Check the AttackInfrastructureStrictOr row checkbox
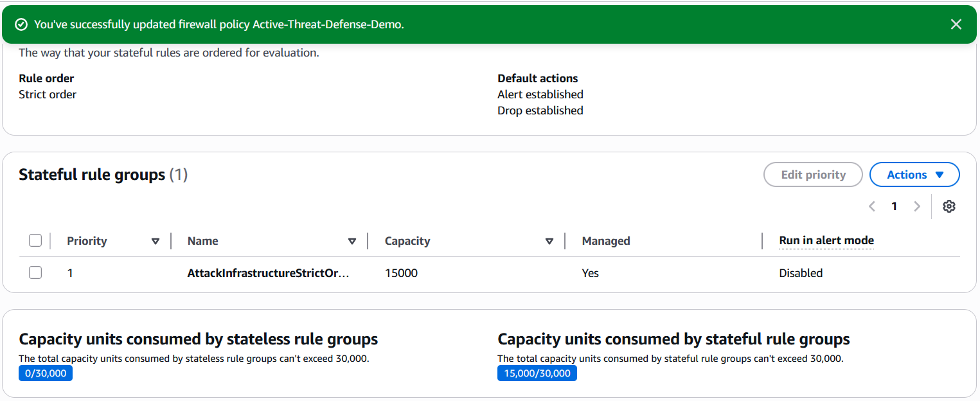The image size is (980, 401). [x=35, y=272]
